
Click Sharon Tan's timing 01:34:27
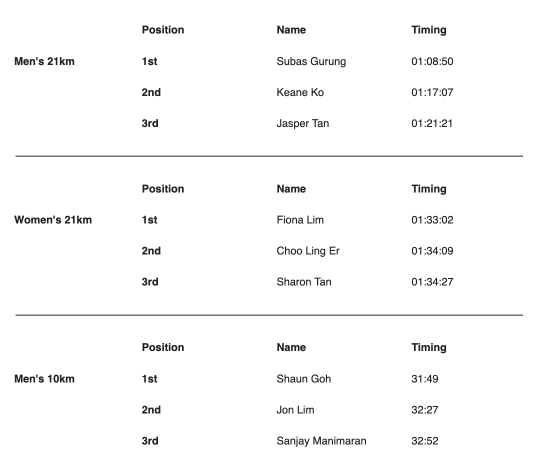[432, 282]
